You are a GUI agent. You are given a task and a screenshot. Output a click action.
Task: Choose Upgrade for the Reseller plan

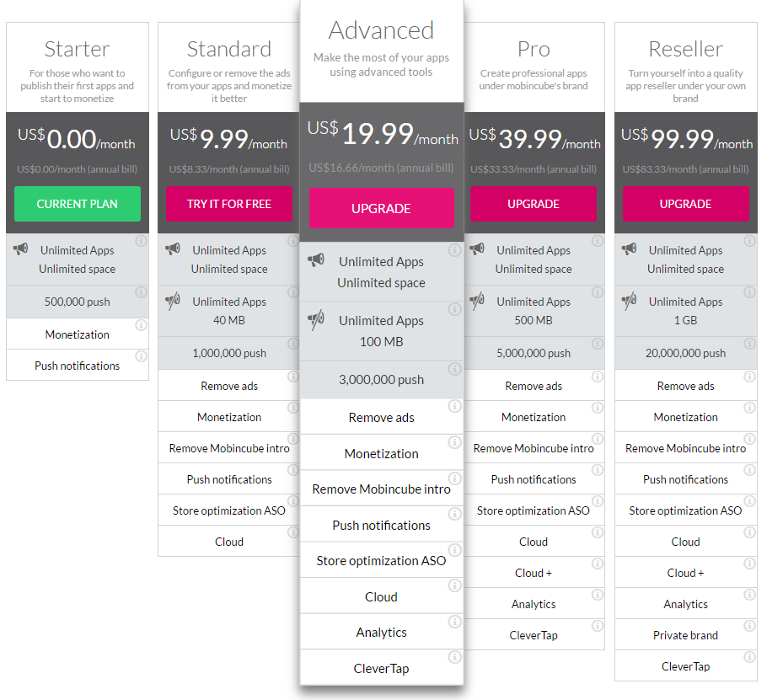pos(685,204)
